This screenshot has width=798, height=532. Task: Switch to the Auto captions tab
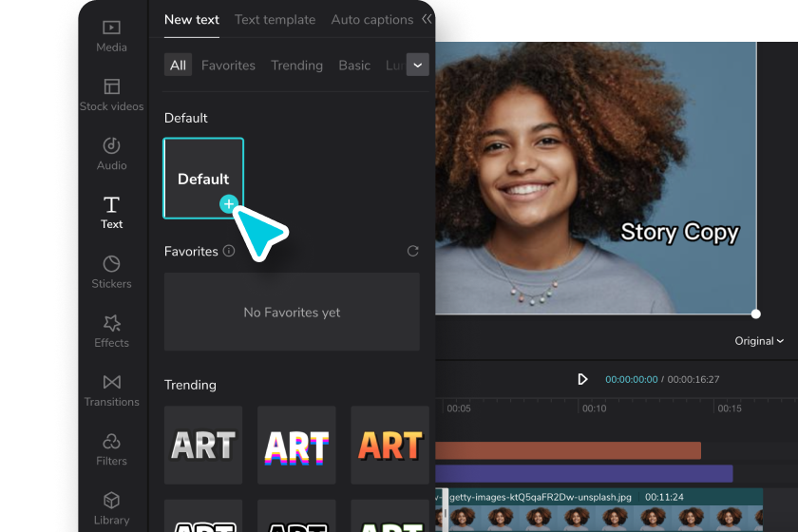pos(372,20)
